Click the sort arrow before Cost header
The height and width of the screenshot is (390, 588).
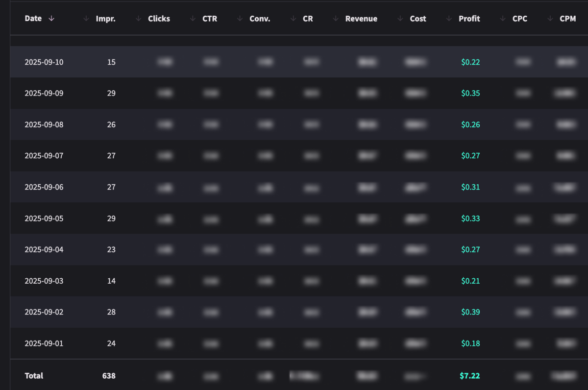point(400,19)
